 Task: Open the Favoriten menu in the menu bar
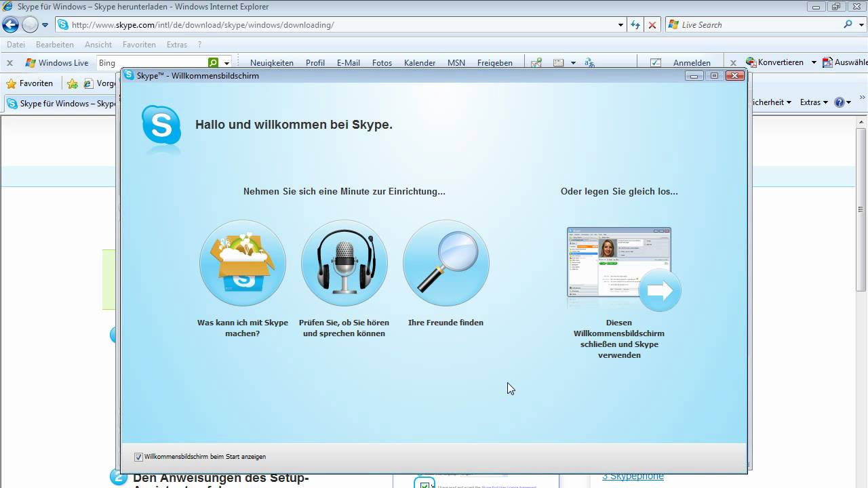139,45
